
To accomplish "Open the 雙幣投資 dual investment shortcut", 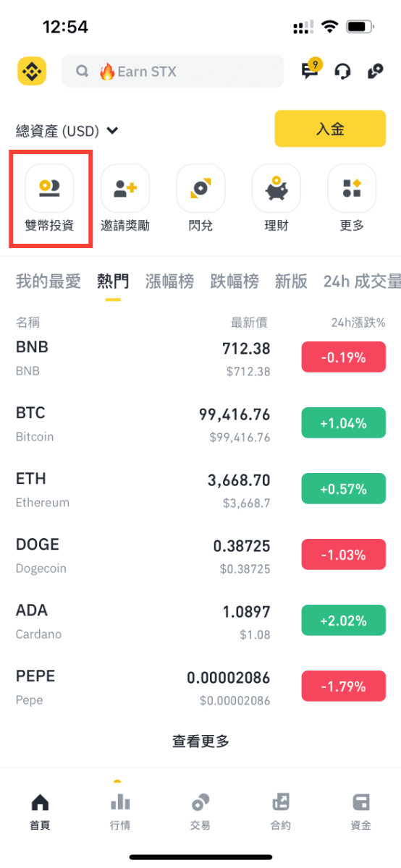I will click(49, 197).
